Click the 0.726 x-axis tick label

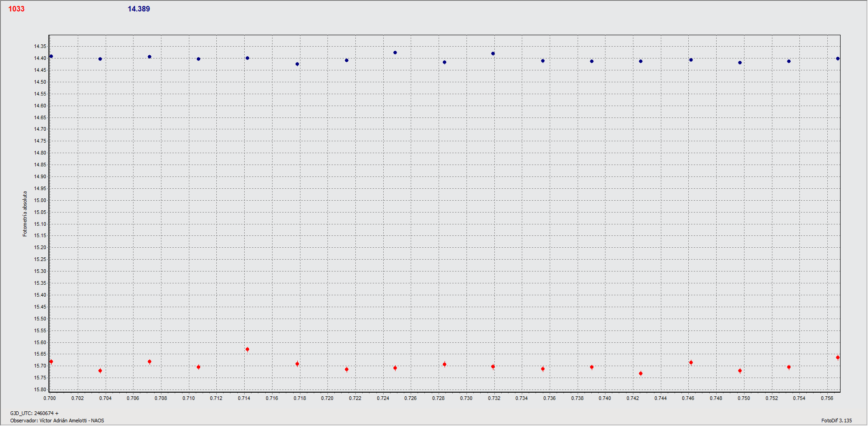tap(411, 398)
